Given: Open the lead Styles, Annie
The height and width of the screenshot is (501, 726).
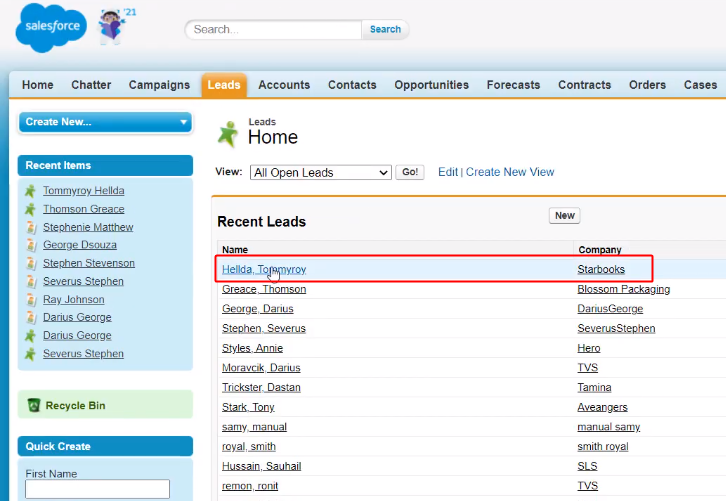Looking at the screenshot, I should 252,348.
